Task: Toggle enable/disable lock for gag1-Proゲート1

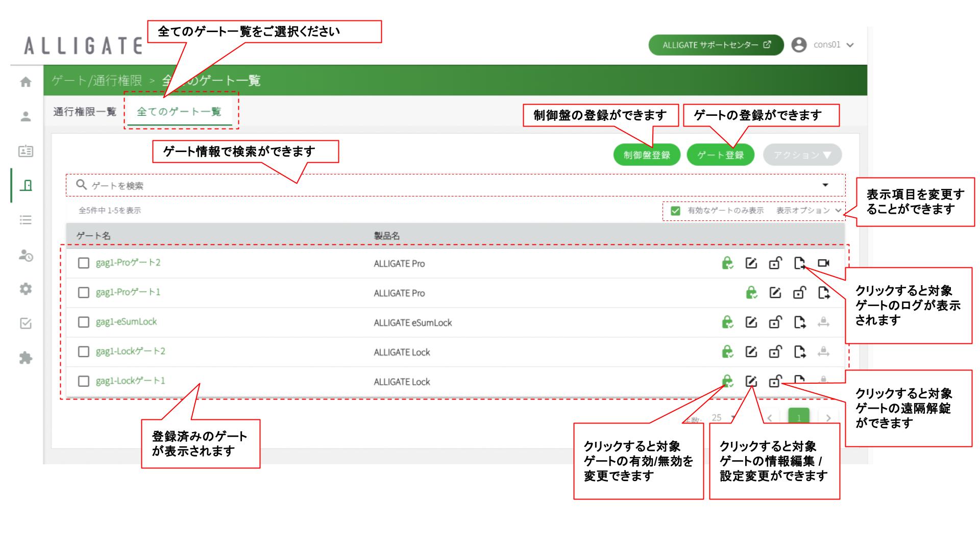Action: pyautogui.click(x=751, y=293)
